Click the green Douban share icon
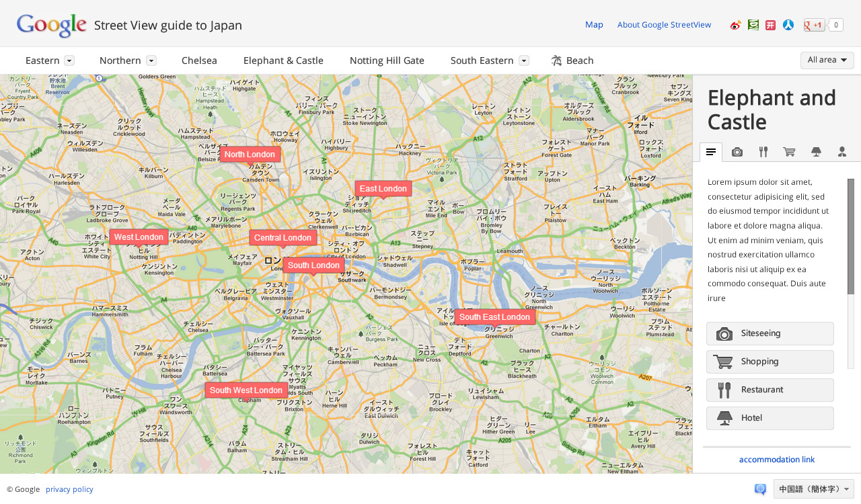Viewport: 861px width, 504px height. (x=753, y=25)
